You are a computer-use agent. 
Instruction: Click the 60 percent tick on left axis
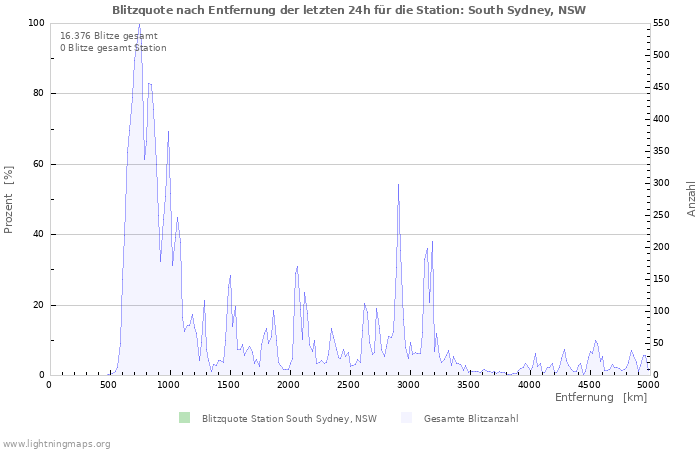pyautogui.click(x=39, y=164)
